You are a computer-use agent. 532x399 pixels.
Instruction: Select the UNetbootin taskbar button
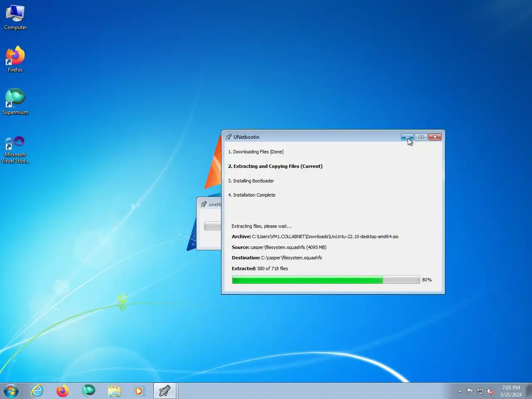pyautogui.click(x=165, y=391)
